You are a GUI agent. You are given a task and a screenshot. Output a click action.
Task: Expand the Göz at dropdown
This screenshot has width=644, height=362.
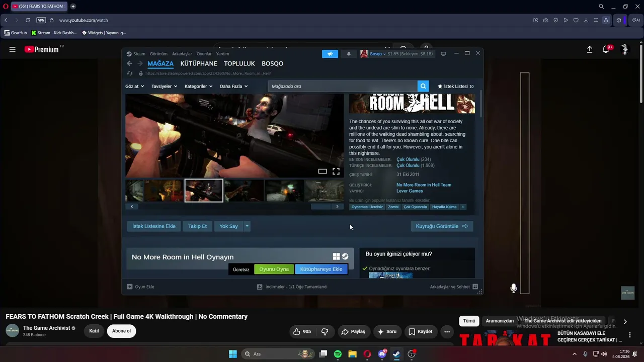(x=135, y=86)
